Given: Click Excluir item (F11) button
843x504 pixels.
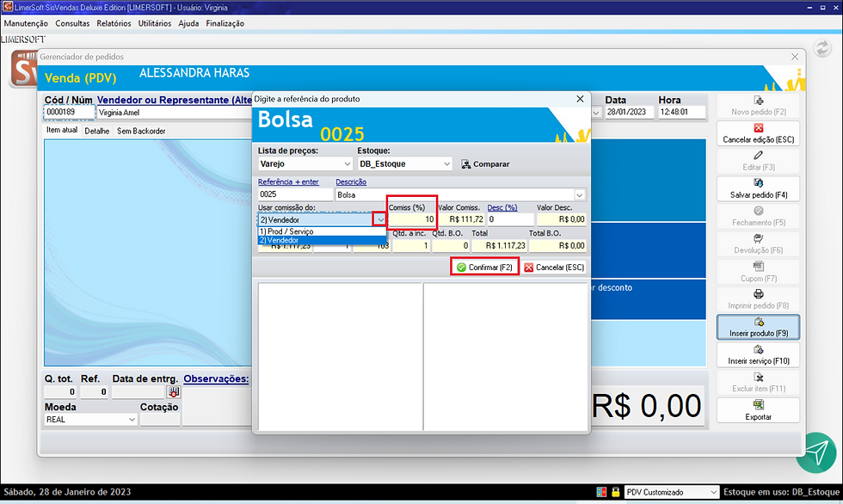Looking at the screenshot, I should coord(758,383).
